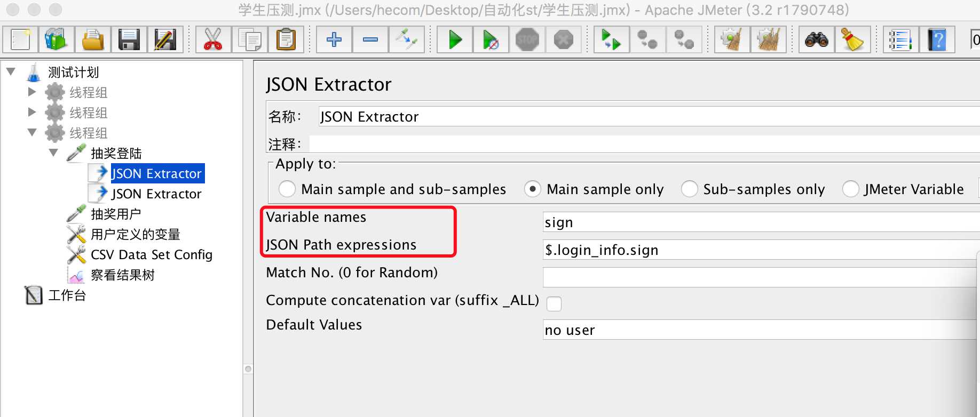
Task: Clear all results with double broom icon
Action: [x=769, y=39]
